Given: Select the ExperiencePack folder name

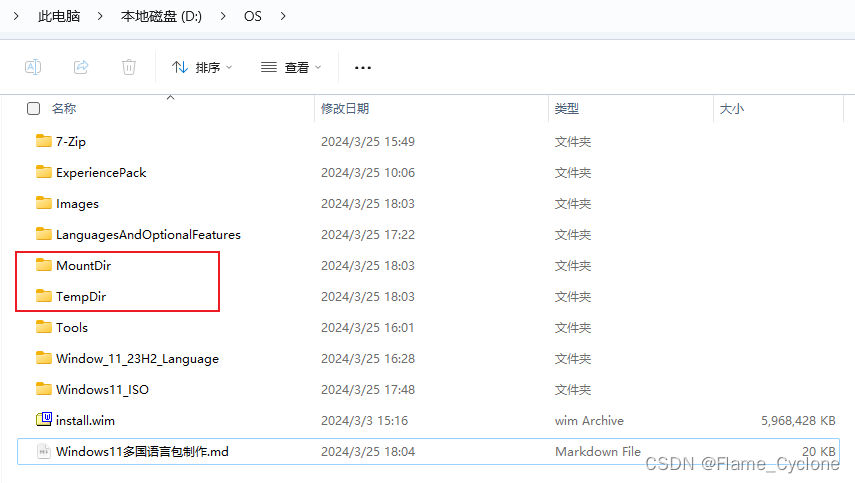Looking at the screenshot, I should coord(101,173).
